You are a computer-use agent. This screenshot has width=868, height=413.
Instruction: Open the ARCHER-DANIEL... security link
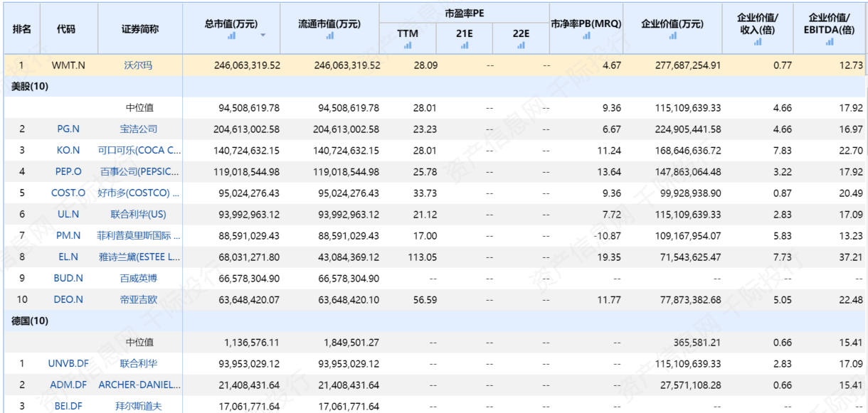[139, 385]
